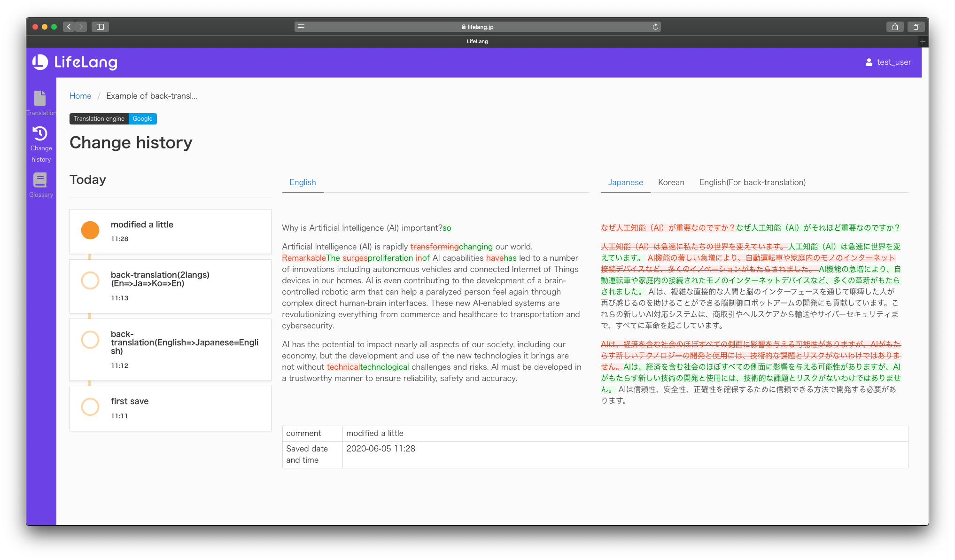Reload the lifelang.jp page
The width and height of the screenshot is (955, 560).
click(655, 27)
